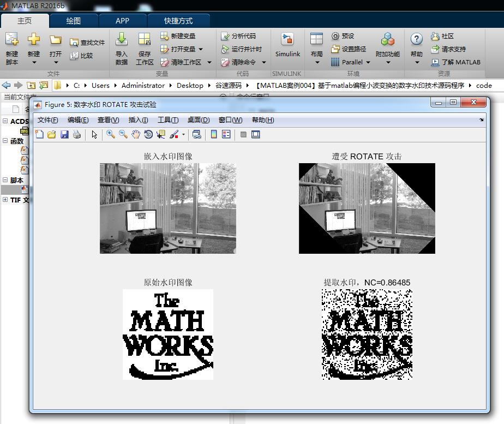Screen dimensions: 504x424
Task: Expand the Parallel dropdown arrow
Action: pyautogui.click(x=368, y=62)
